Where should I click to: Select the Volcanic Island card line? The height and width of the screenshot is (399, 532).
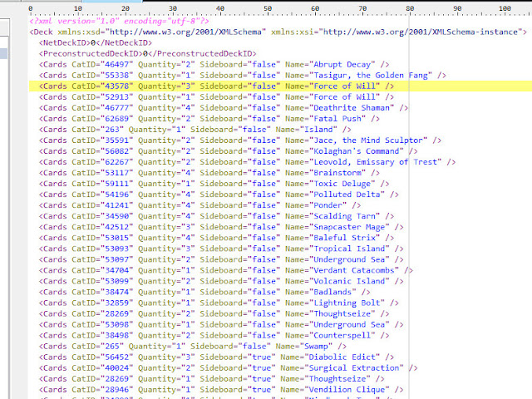[x=221, y=282]
